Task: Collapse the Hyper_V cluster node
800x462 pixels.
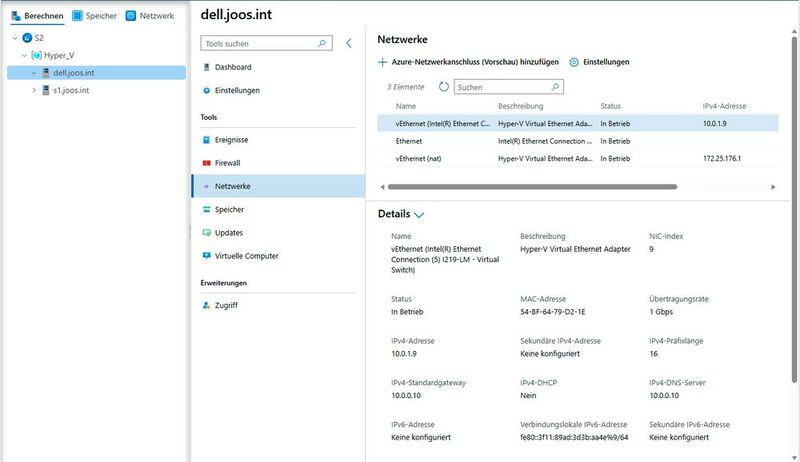Action: click(24, 55)
